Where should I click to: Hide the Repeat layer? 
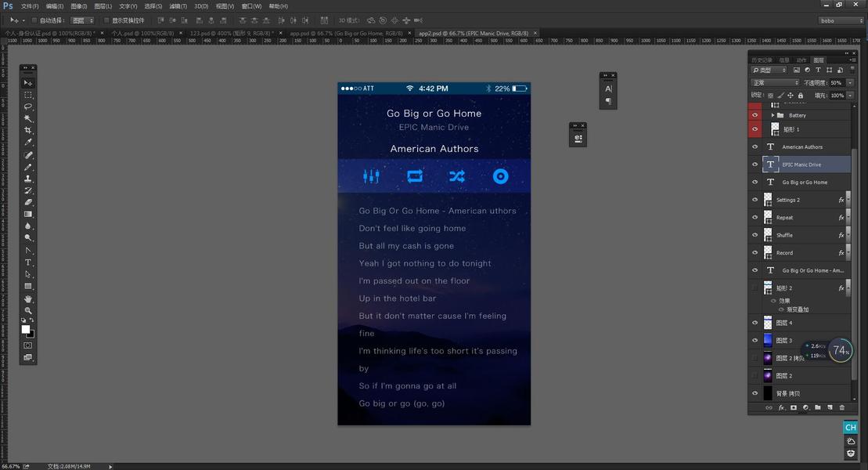point(755,217)
